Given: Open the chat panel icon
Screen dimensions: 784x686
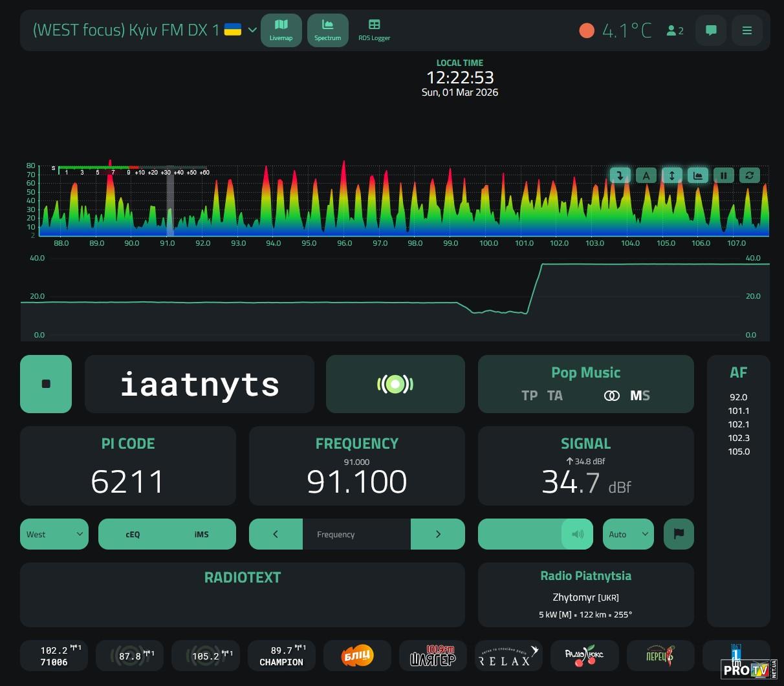Looking at the screenshot, I should [x=711, y=30].
